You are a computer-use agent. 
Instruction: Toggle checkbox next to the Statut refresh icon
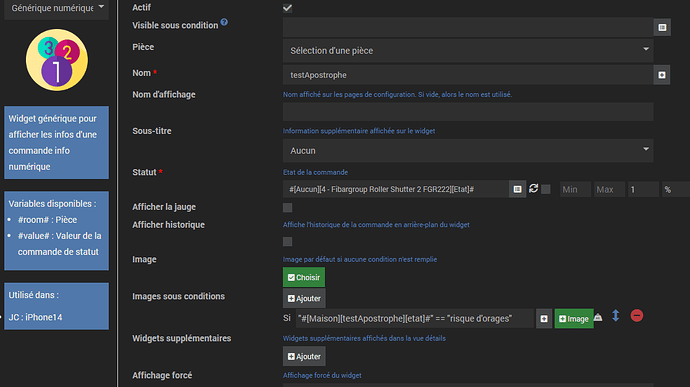[x=546, y=189]
